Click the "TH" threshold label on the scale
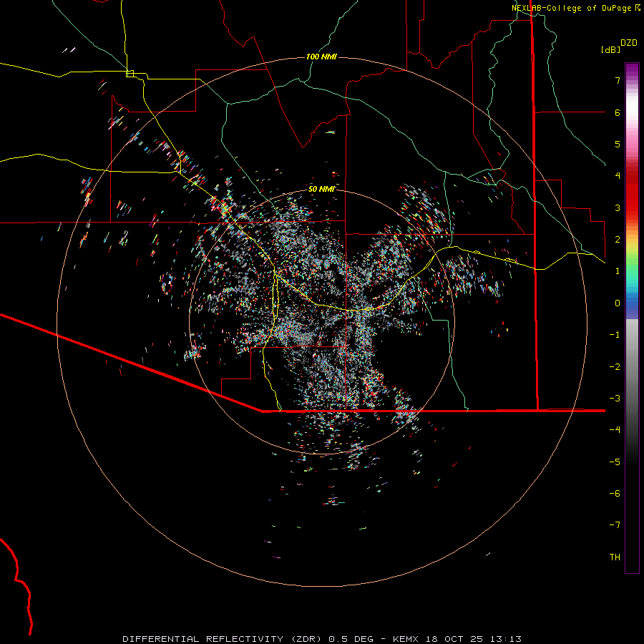Viewport: 644px width, 644px height. tap(615, 557)
